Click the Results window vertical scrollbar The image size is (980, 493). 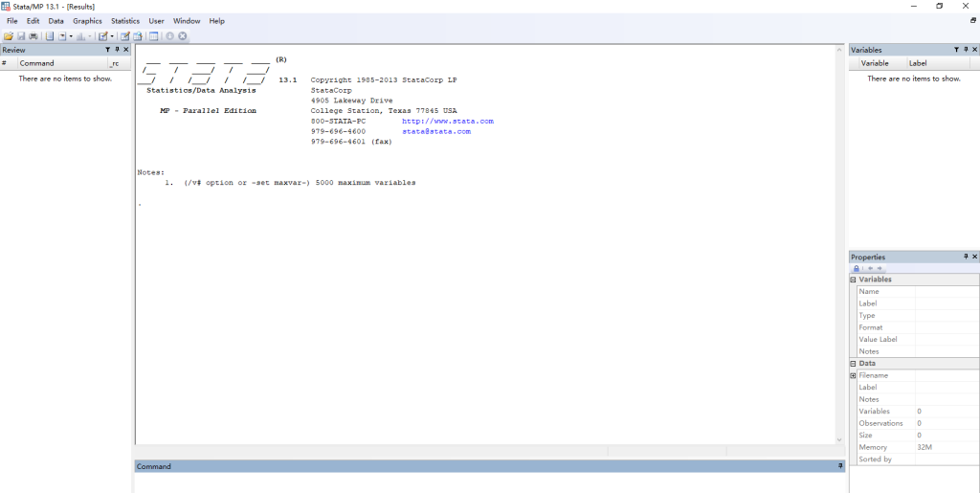[840, 239]
